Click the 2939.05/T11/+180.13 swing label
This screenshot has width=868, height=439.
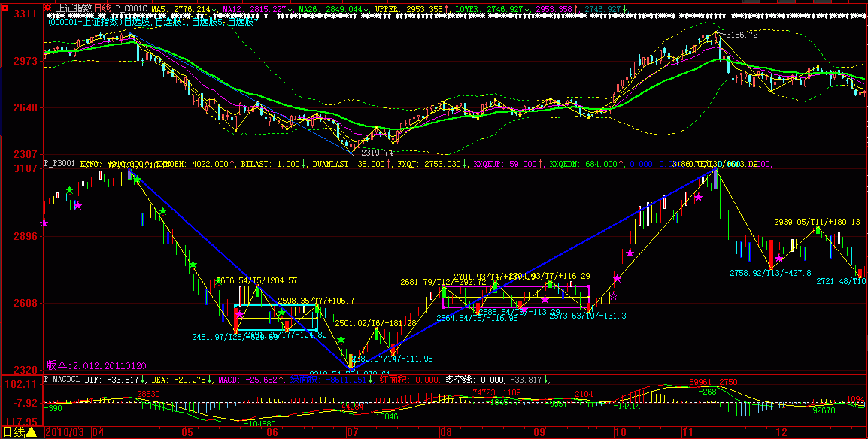[x=817, y=222]
